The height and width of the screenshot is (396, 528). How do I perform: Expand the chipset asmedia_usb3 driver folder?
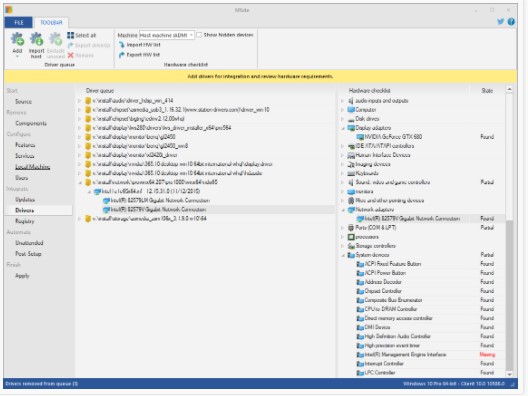[79, 110]
